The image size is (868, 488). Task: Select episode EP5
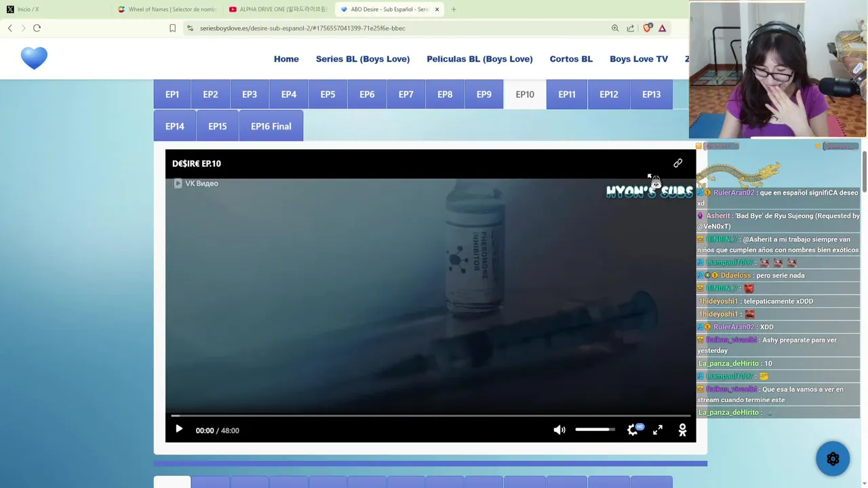pos(328,94)
